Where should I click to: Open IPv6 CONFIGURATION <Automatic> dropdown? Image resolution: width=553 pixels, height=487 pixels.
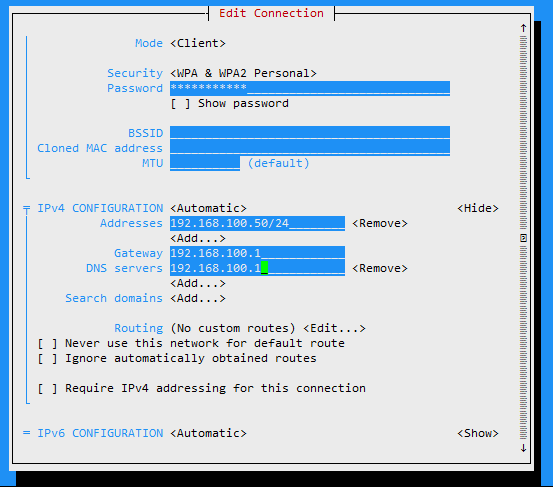coord(208,433)
